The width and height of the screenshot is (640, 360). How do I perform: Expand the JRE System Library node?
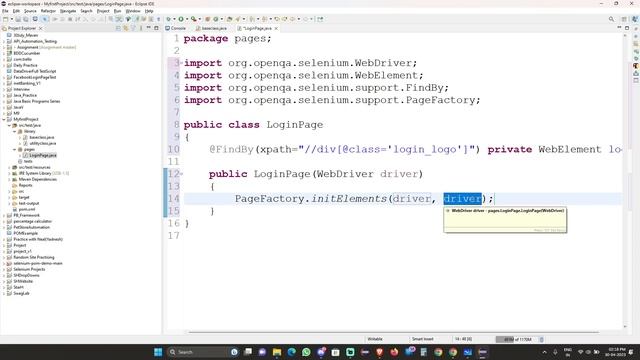pyautogui.click(x=9, y=173)
